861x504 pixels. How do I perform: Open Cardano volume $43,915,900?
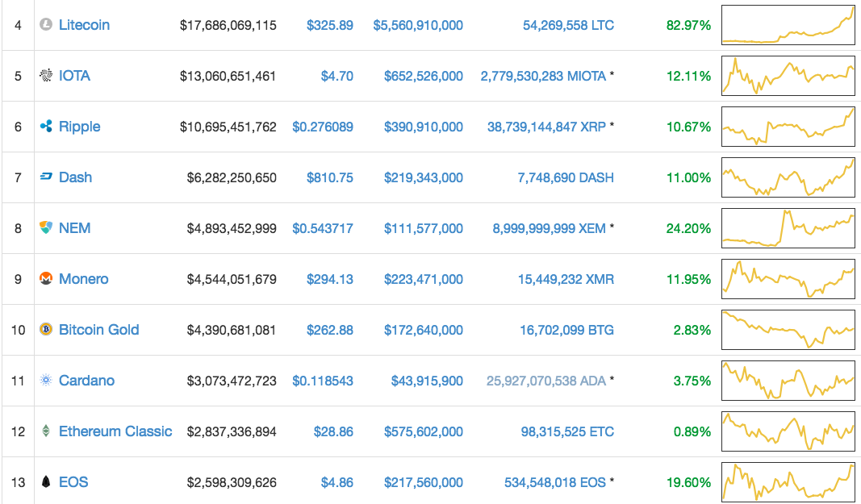coord(427,381)
